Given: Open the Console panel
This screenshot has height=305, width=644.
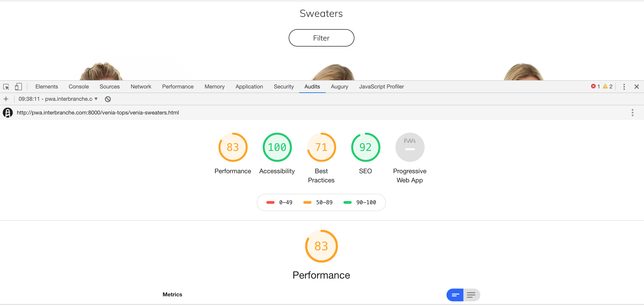Looking at the screenshot, I should pos(78,86).
